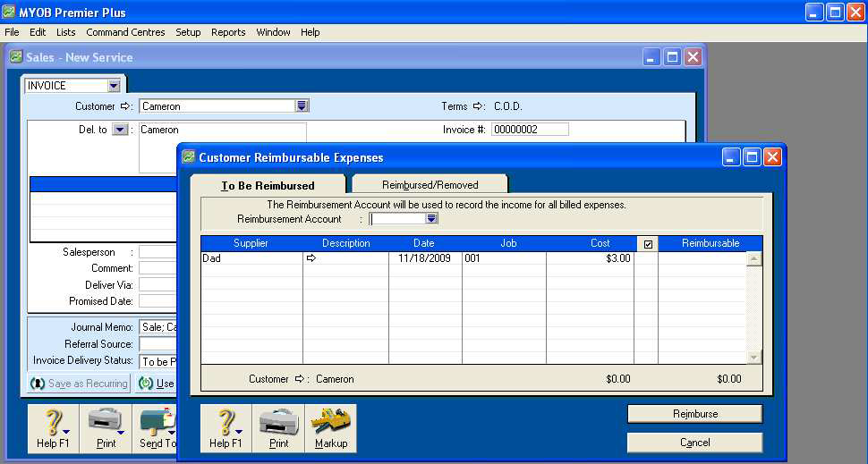Click the Date column header
The image size is (868, 464).
[x=424, y=243]
